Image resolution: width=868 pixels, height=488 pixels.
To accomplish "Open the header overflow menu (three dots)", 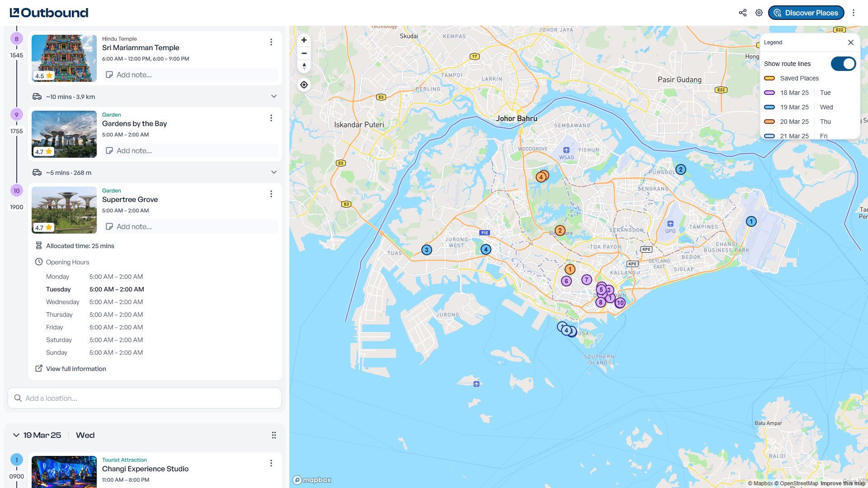I will tap(854, 13).
